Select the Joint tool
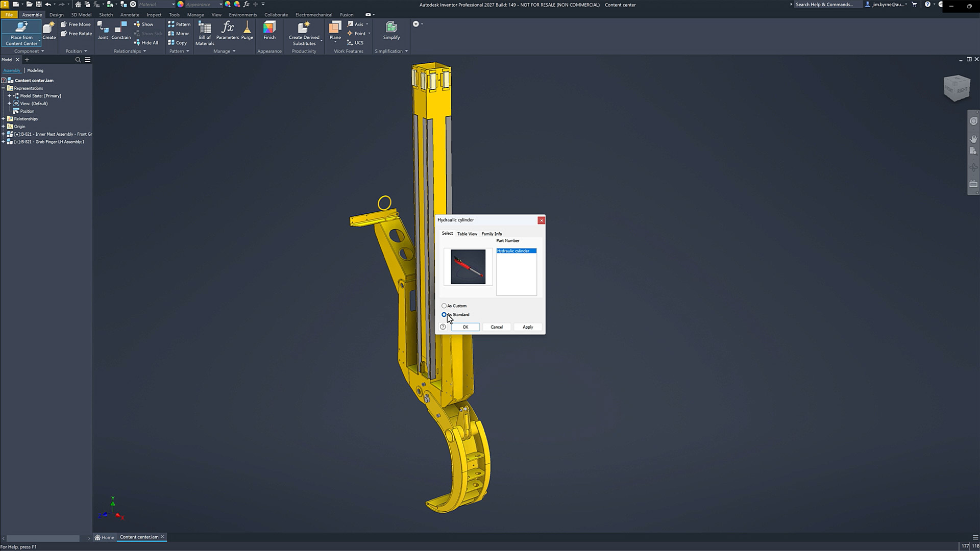The image size is (980, 551). [103, 31]
